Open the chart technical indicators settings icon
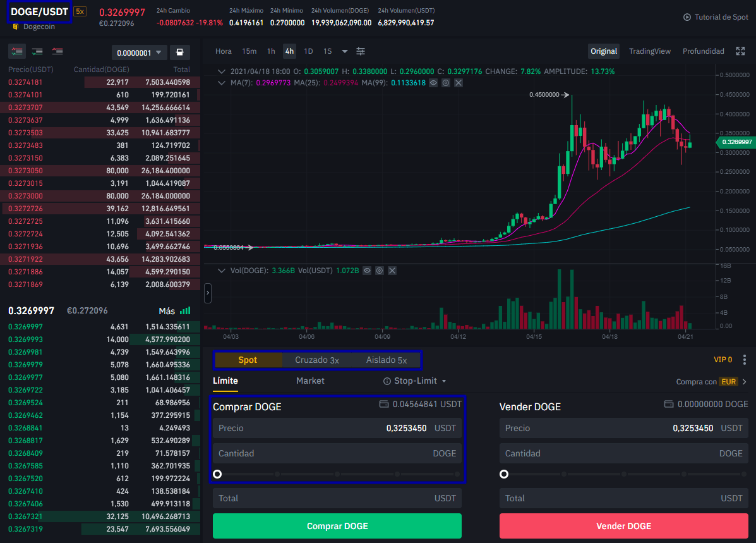 [x=361, y=51]
